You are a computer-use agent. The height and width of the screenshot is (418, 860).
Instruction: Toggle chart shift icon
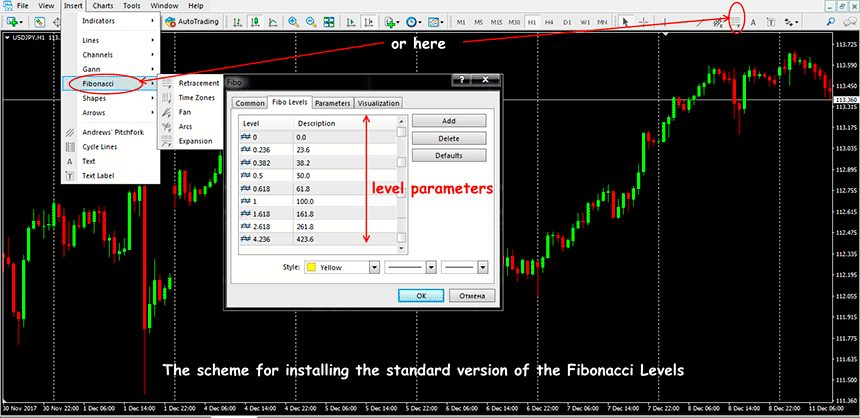[369, 22]
